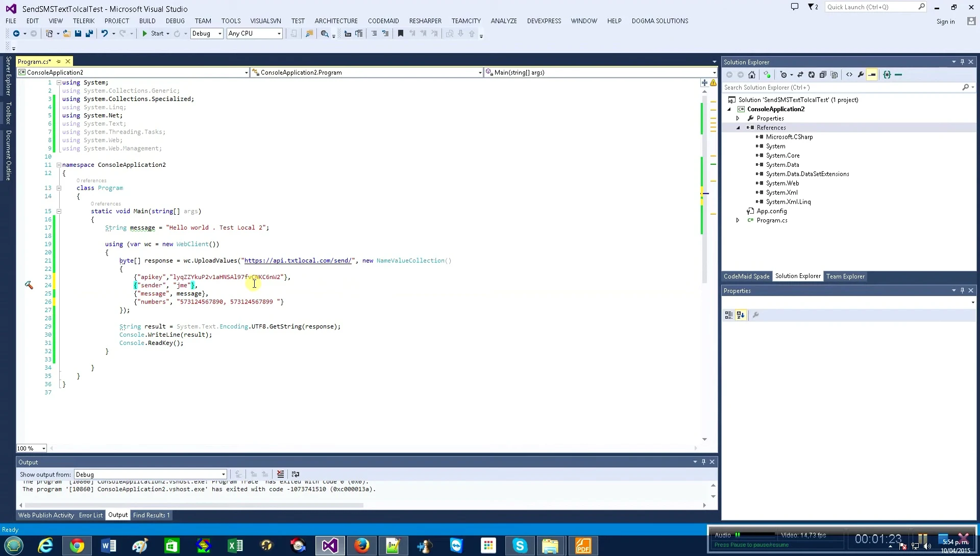Open Firefox from the Windows taskbar
980x556 pixels.
(361, 546)
